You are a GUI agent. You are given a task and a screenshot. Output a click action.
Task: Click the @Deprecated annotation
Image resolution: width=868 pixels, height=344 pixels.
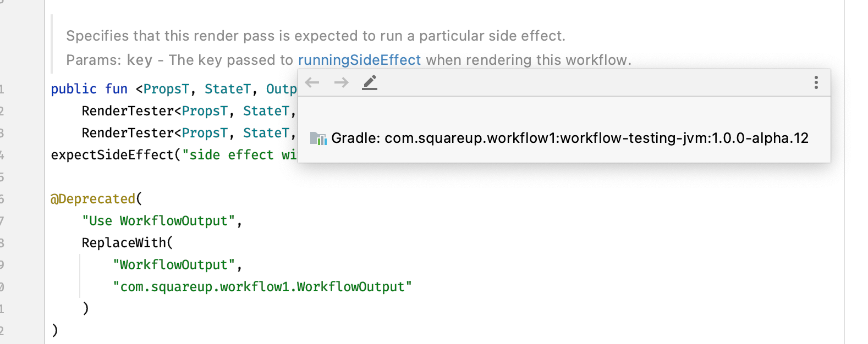[x=92, y=198]
